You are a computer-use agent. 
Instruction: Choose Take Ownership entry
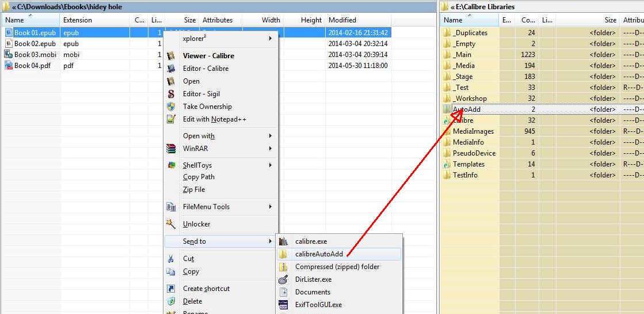tap(220, 107)
